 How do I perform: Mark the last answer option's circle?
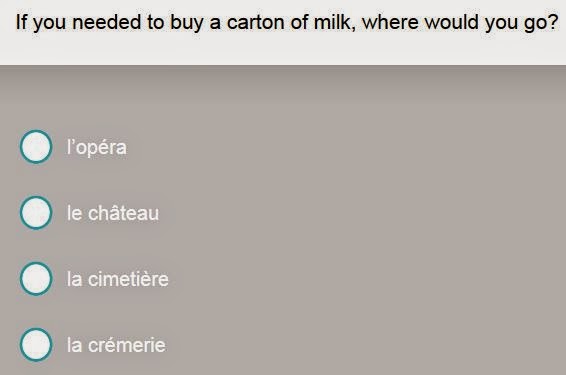(x=36, y=345)
